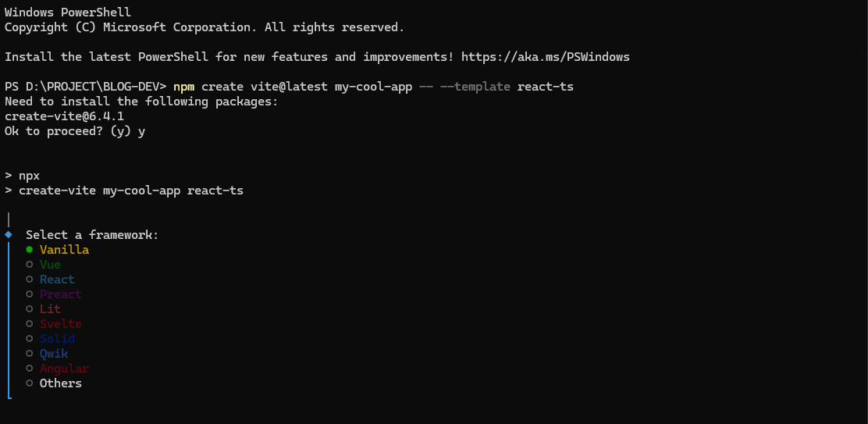The height and width of the screenshot is (424, 868).
Task: Click the "Ok to proceed? (y)" line
Action: [x=68, y=131]
